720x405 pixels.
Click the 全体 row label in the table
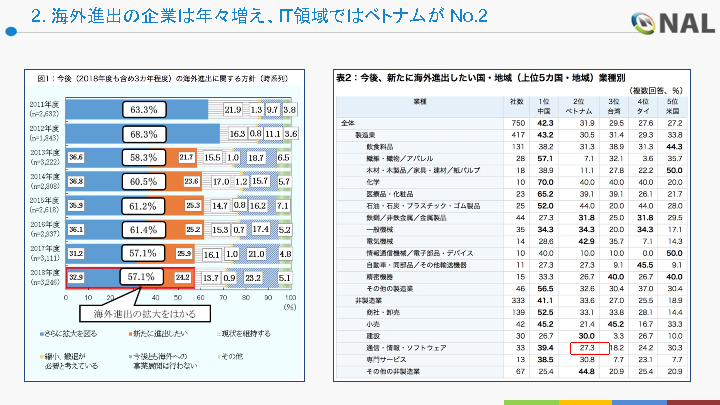point(352,123)
